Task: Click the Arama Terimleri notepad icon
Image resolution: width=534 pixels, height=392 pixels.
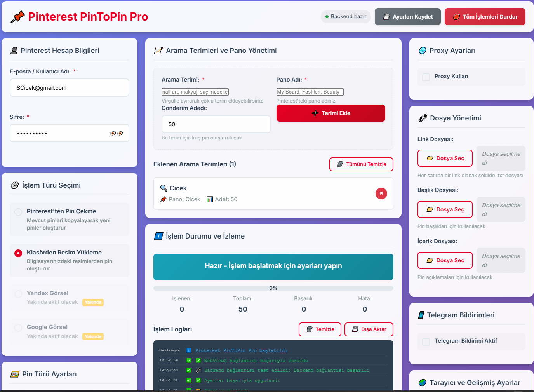Action: pyautogui.click(x=158, y=51)
